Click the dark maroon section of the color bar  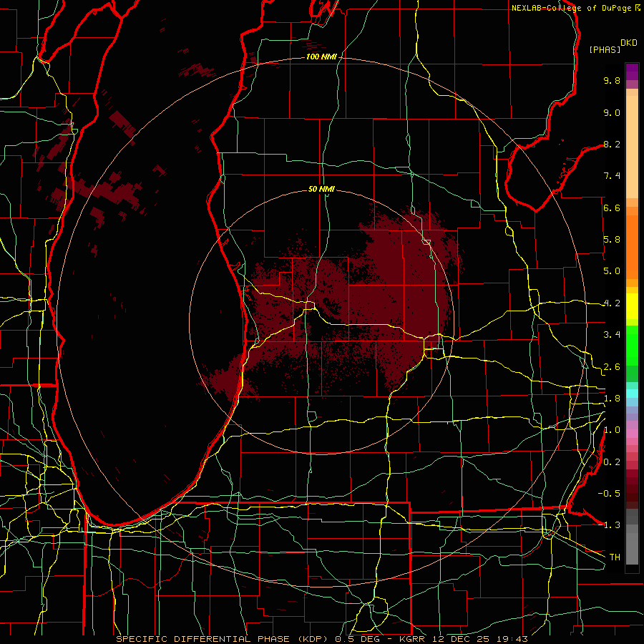632,491
